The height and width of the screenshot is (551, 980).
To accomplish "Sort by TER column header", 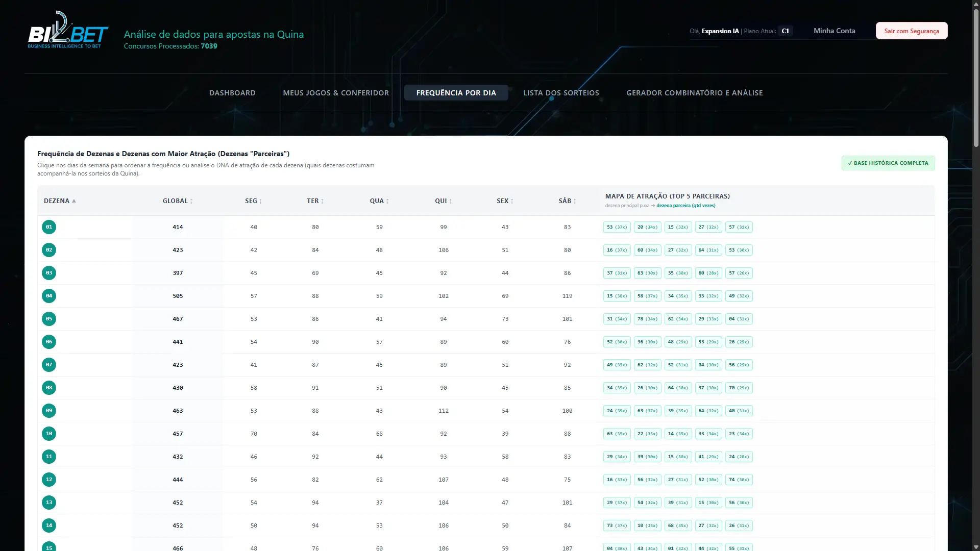I will click(x=315, y=201).
